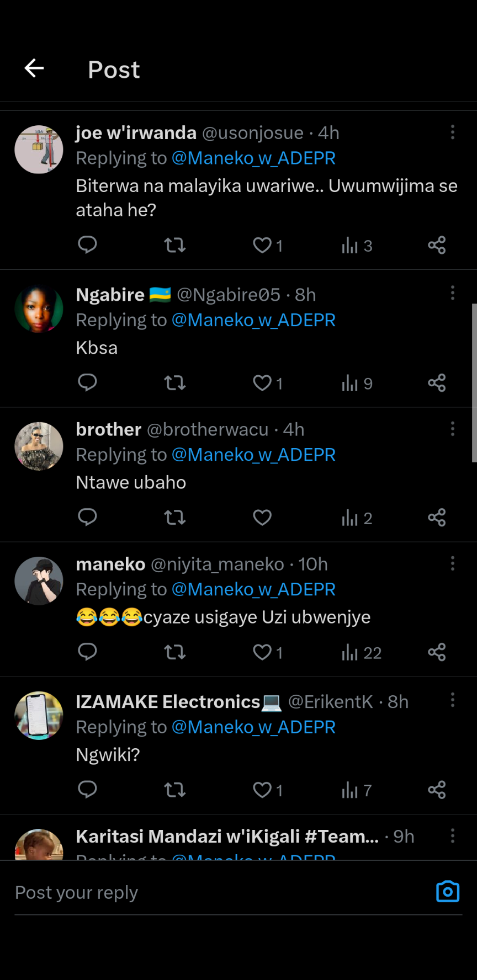
Task: Repost IZAMAKE Electronics' 'Ngwiki?' reply
Action: click(x=174, y=790)
